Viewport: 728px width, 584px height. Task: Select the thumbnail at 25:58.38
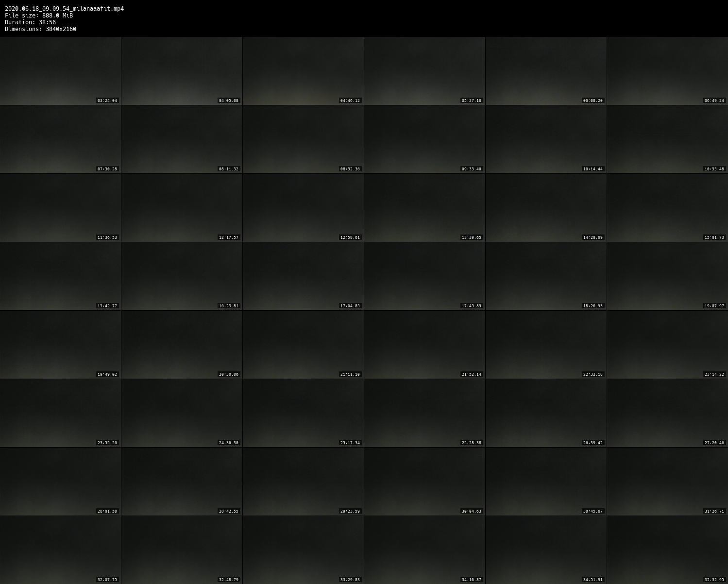click(424, 413)
